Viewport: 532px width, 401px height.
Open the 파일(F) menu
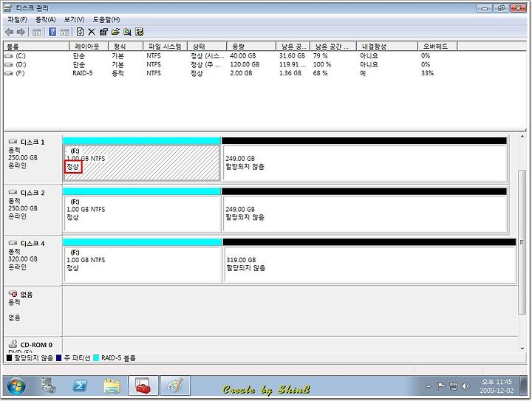pos(17,20)
